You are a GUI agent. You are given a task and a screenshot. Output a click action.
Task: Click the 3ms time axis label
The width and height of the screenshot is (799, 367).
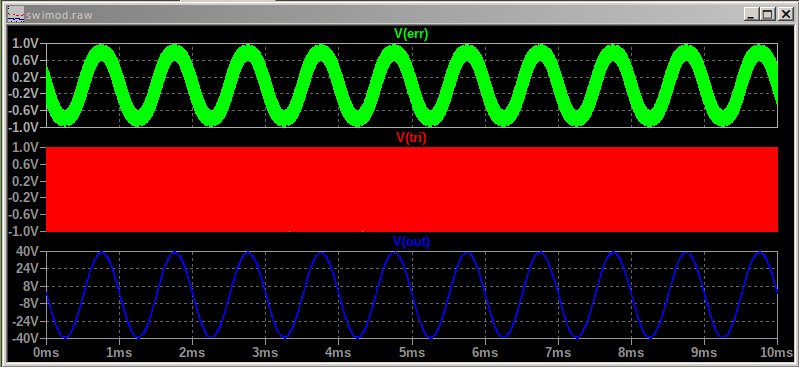pos(265,353)
